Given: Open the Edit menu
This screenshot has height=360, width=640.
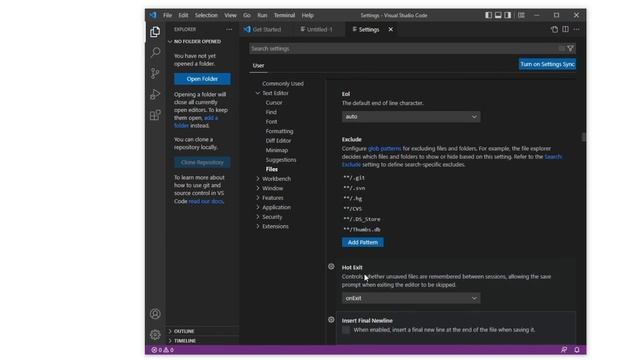Looking at the screenshot, I should pyautogui.click(x=183, y=15).
